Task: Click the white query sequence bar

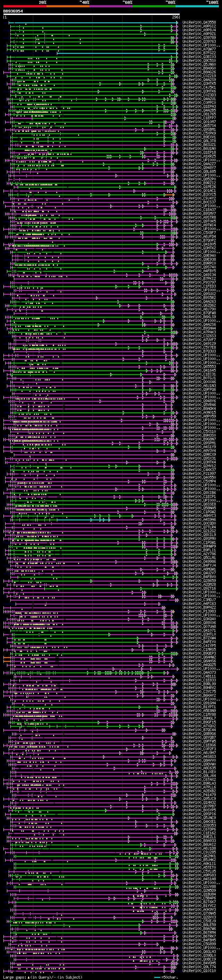Action: point(92,15)
